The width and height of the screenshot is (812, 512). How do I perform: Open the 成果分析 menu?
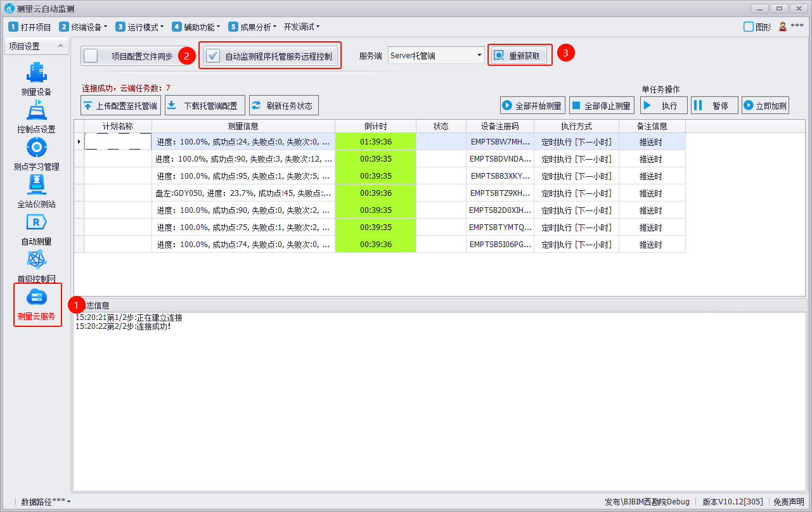(255, 27)
